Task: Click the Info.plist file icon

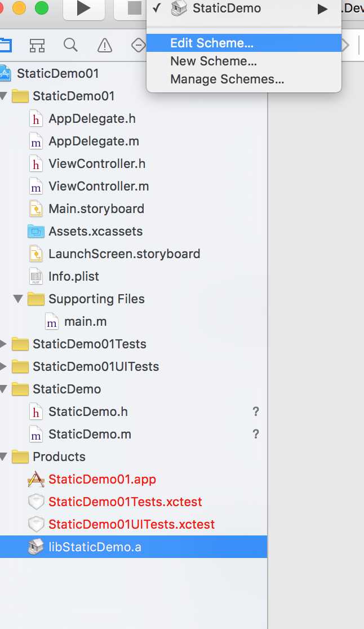Action: 36,276
